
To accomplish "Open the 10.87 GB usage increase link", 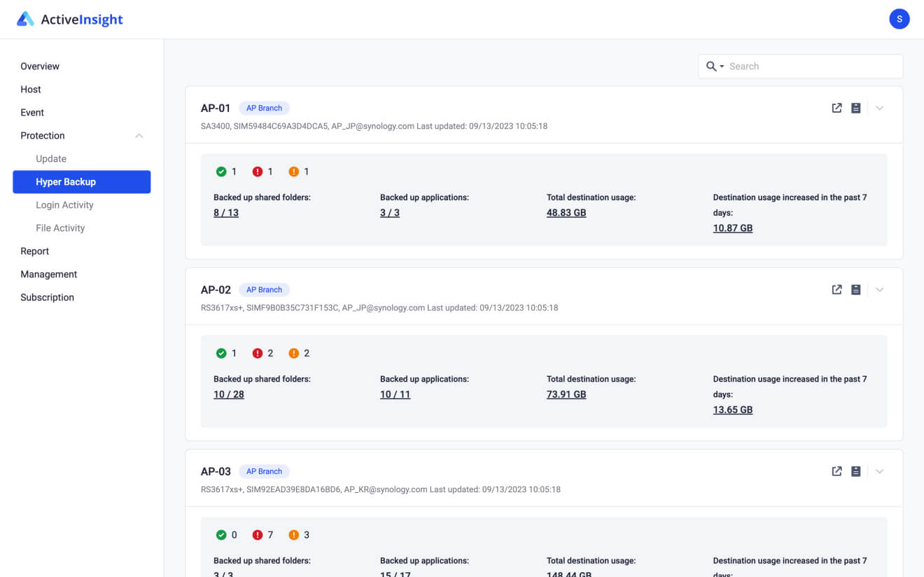I will click(x=732, y=228).
